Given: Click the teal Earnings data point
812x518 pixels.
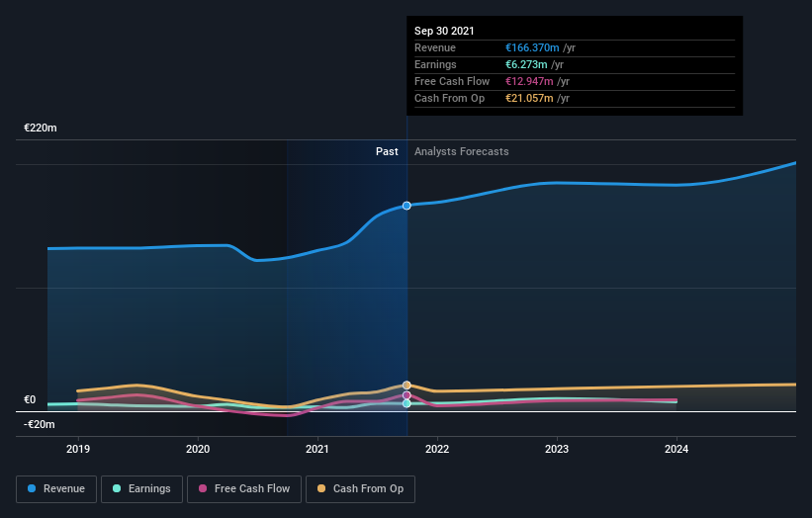Looking at the screenshot, I should click(x=406, y=403).
